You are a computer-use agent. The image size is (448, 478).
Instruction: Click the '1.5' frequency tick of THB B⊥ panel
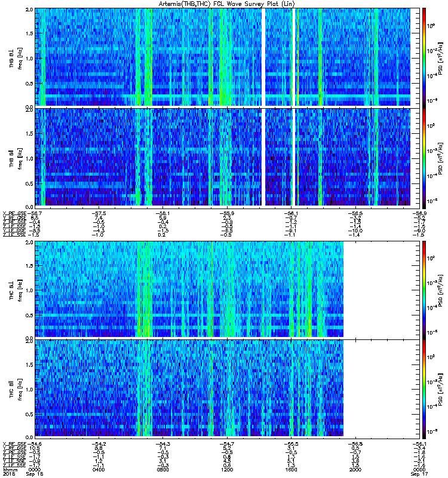click(x=29, y=33)
